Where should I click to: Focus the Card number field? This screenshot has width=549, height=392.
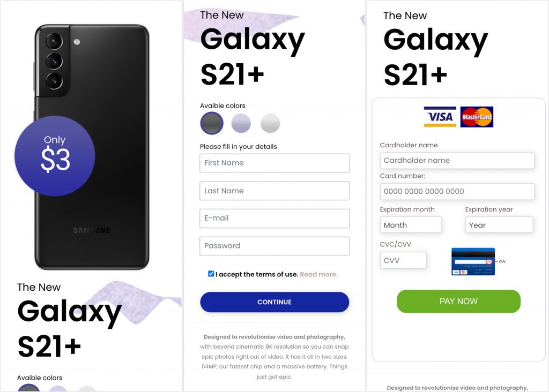[457, 191]
